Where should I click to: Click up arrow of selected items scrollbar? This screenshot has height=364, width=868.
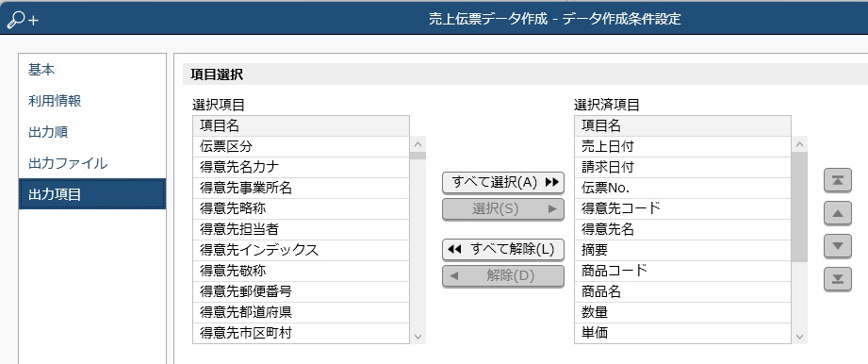pyautogui.click(x=799, y=145)
